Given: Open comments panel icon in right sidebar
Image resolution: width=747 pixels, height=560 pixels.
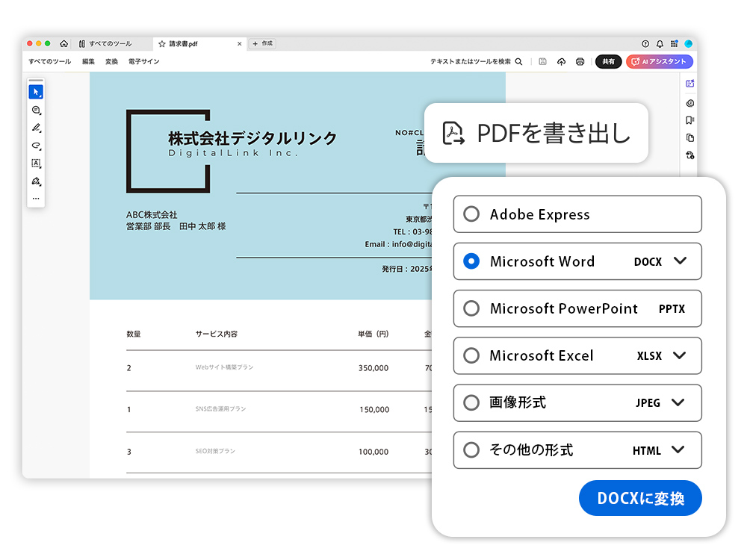Looking at the screenshot, I should (689, 103).
